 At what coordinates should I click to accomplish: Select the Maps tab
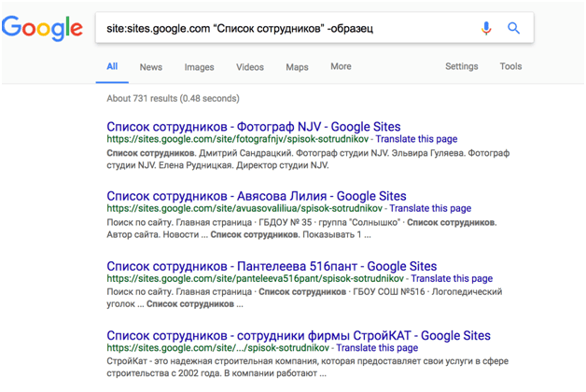coord(297,67)
